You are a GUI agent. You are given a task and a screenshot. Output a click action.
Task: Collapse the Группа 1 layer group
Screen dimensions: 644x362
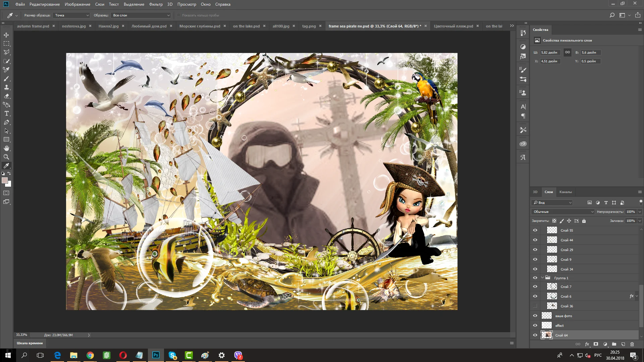pos(542,278)
